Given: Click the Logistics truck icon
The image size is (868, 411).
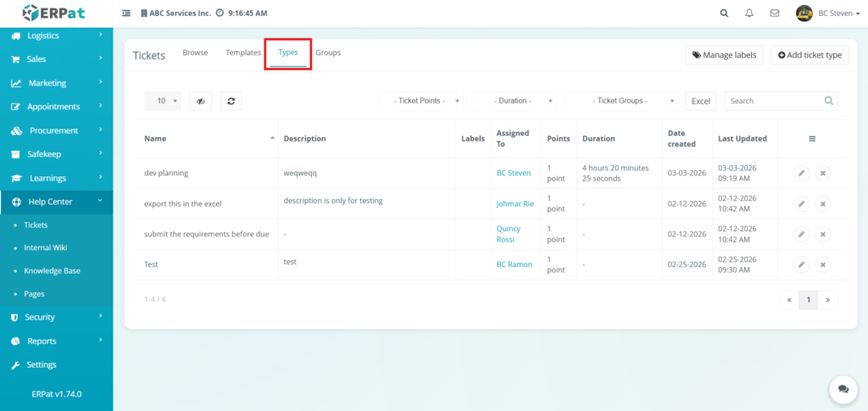Looking at the screenshot, I should click(x=16, y=36).
